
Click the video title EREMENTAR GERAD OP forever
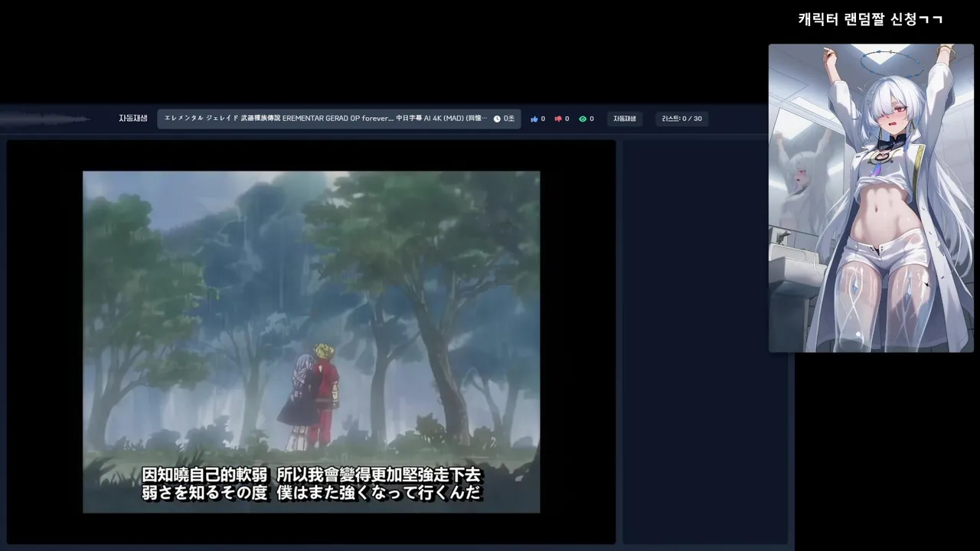325,119
